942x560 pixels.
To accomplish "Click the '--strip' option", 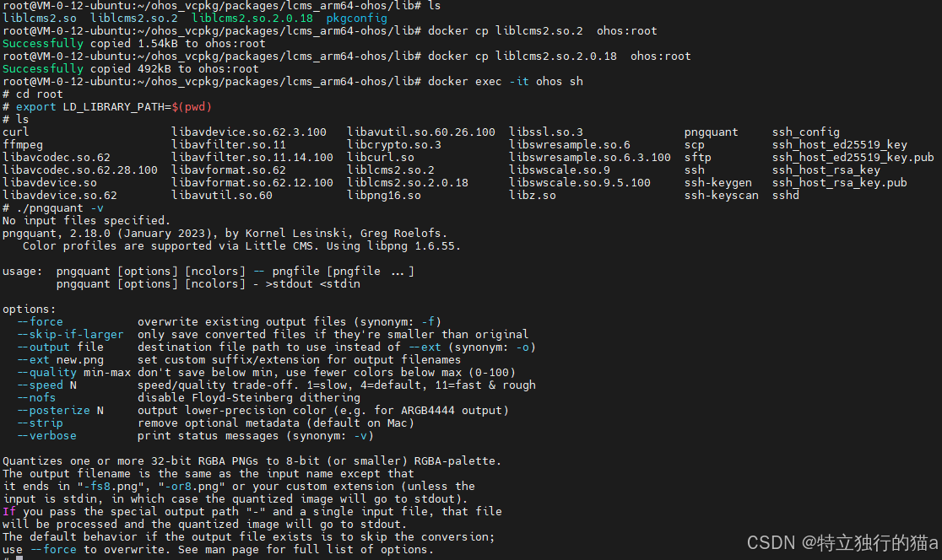I will click(x=40, y=423).
